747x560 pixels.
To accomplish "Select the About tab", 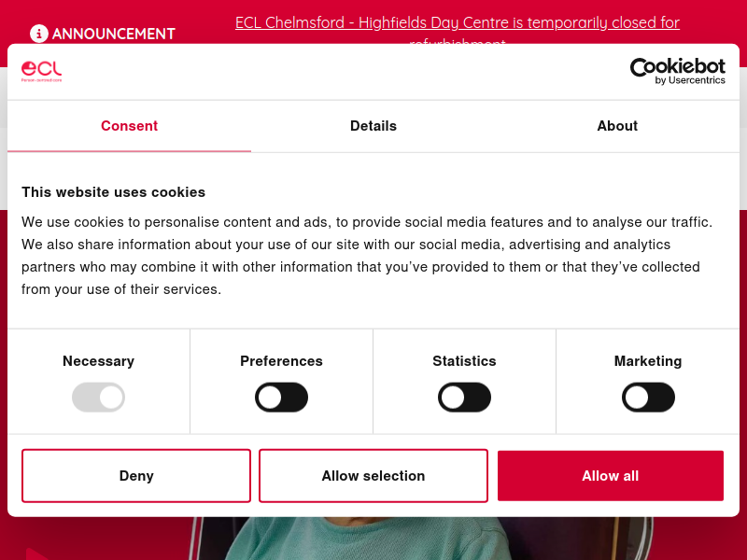I will point(617,126).
